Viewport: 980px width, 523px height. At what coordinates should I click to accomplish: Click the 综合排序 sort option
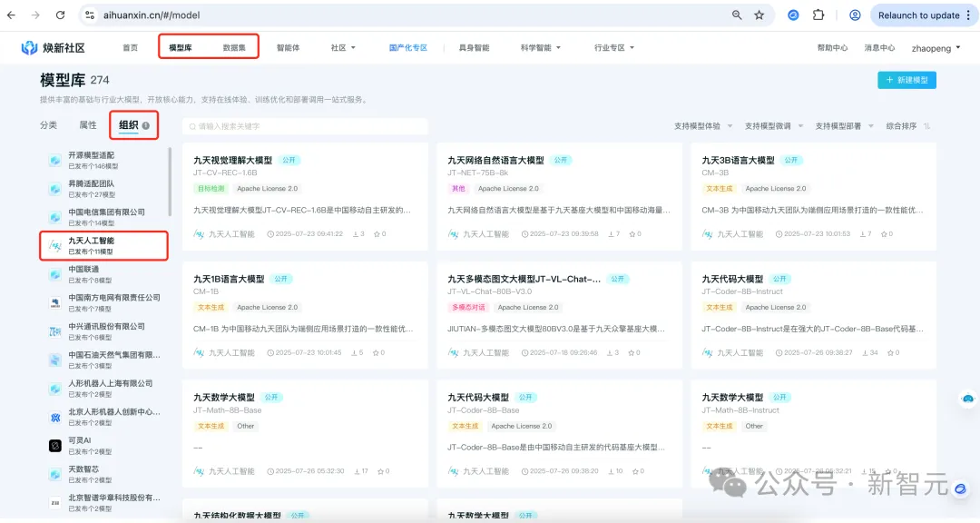(901, 125)
